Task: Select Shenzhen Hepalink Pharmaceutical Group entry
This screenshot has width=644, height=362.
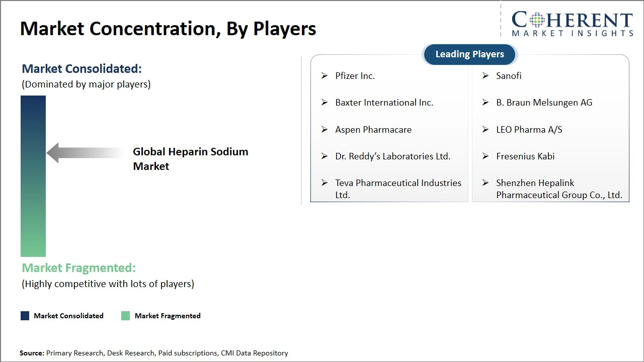Action: [559, 189]
